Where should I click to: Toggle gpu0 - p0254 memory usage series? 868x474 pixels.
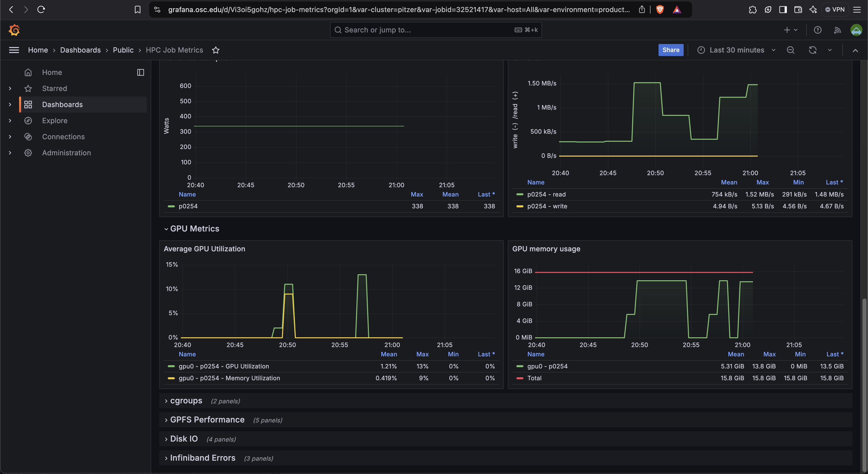point(547,366)
